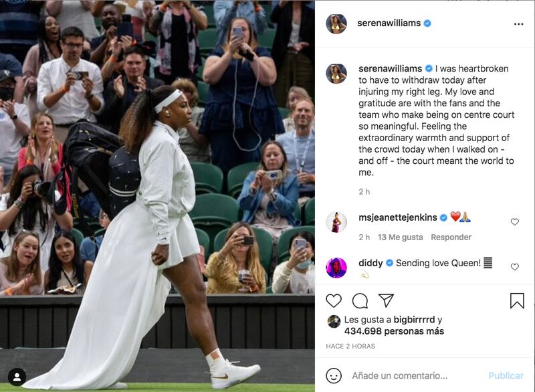Share the post with the paper plane icon
The width and height of the screenshot is (535, 392).
coord(387,300)
